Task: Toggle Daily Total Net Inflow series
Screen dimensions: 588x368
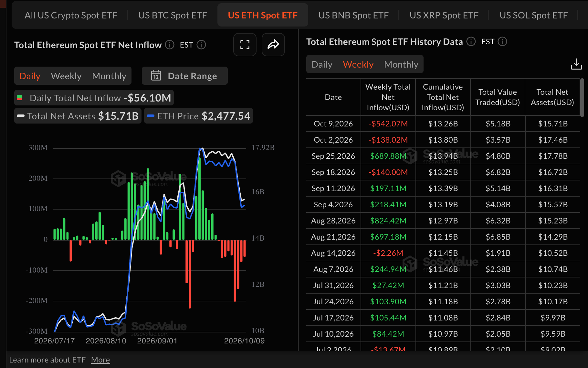Action: (94, 98)
